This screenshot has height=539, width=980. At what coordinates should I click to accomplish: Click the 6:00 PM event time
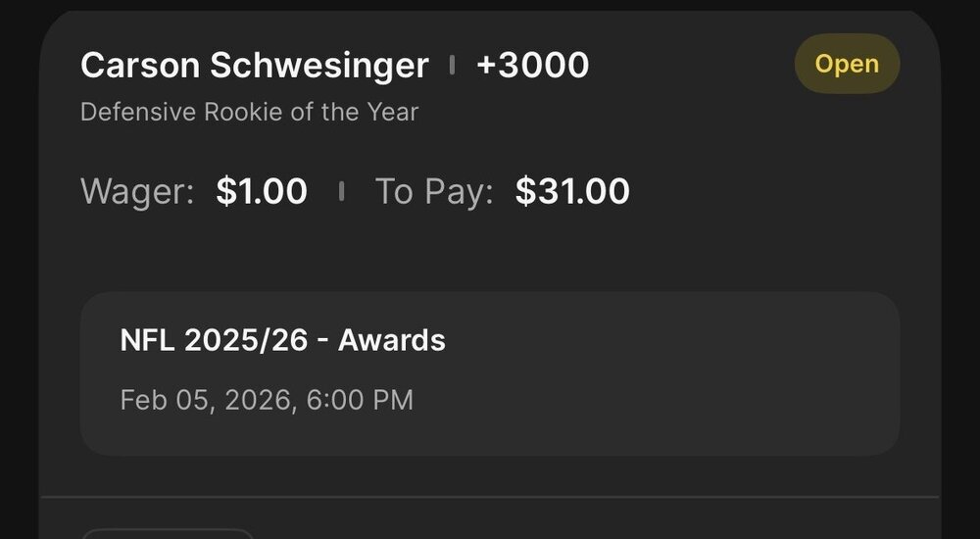pos(359,400)
